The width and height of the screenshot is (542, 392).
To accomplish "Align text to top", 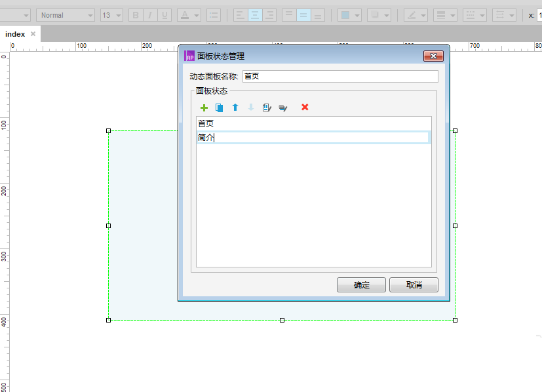I will click(289, 15).
